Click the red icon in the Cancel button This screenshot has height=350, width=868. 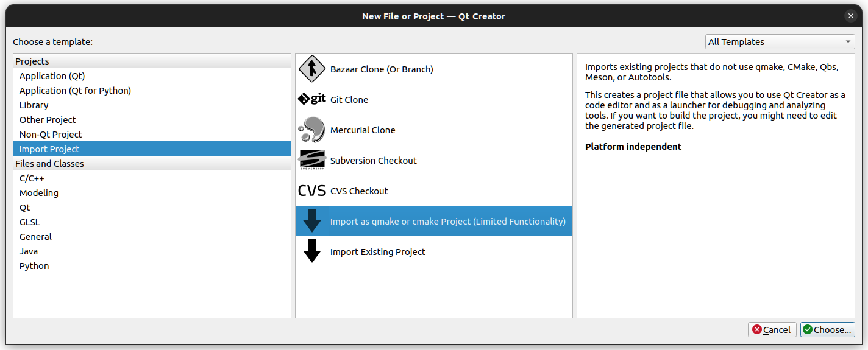click(x=757, y=329)
